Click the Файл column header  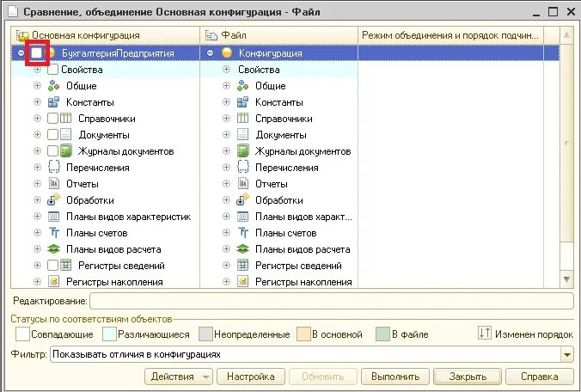pyautogui.click(x=279, y=35)
